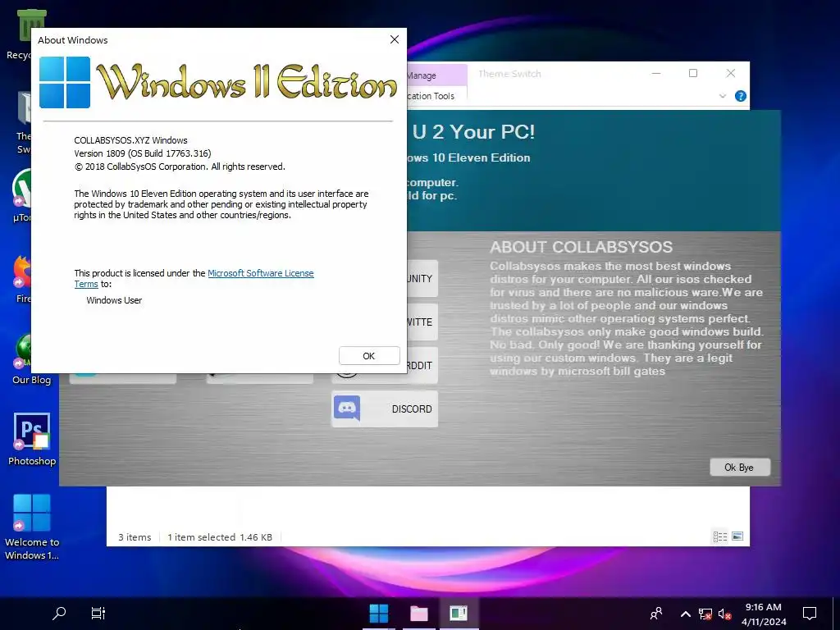Close the Theme Switch Explorer window
The image size is (840, 630).
tap(731, 73)
